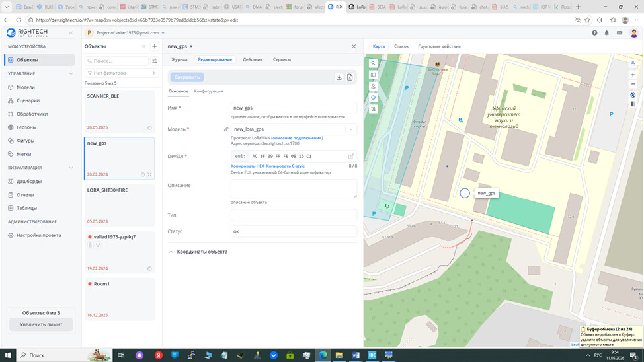Screen dimensions: 644x362
Task: Click the Копировать HEX link
Action: pos(247,166)
